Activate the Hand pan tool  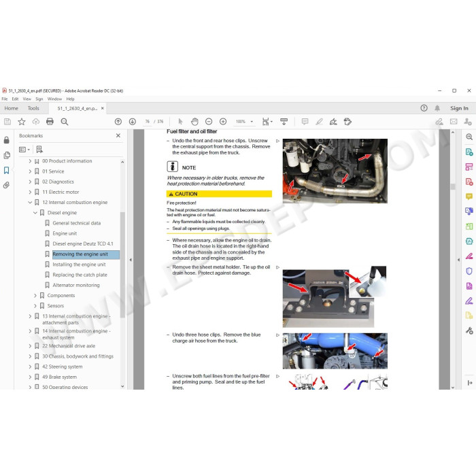coord(194,122)
